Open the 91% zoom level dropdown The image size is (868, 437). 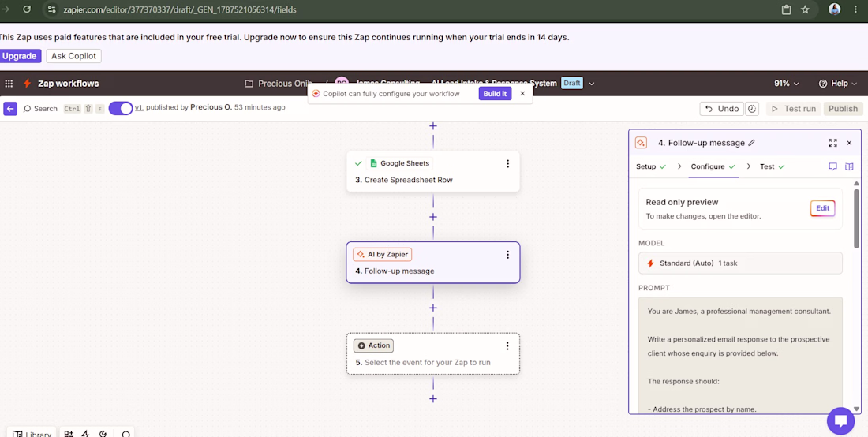click(787, 84)
